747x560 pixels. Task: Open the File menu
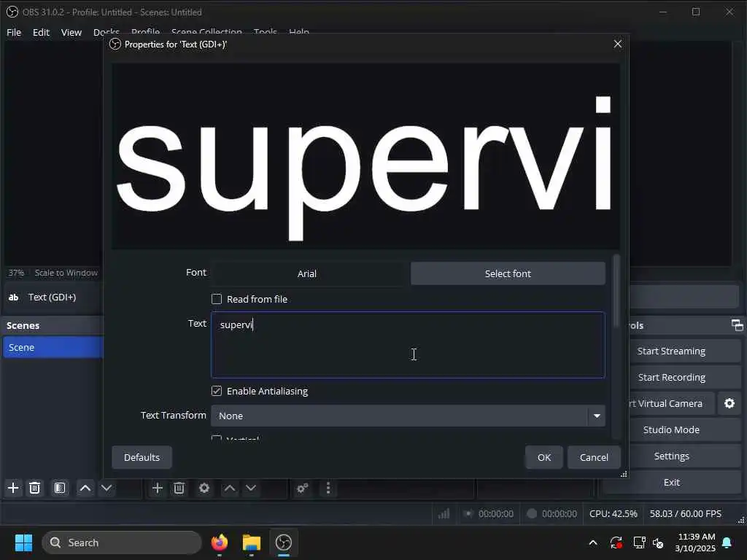pos(14,32)
